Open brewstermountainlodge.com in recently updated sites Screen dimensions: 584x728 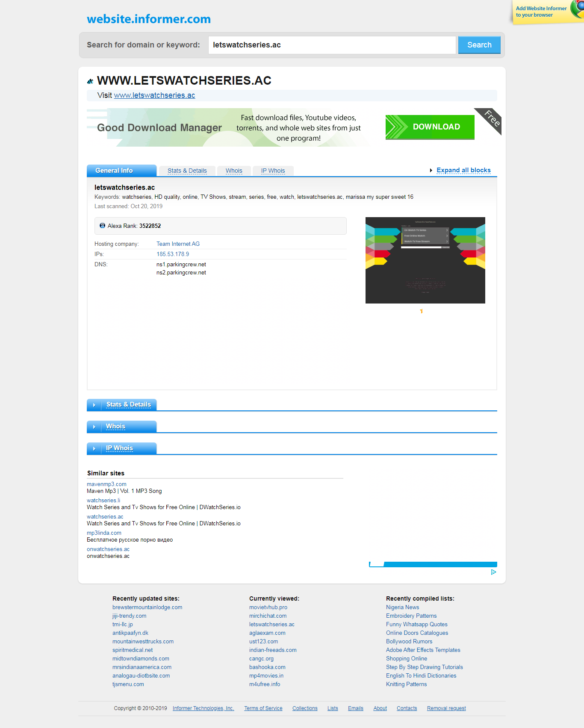click(147, 607)
